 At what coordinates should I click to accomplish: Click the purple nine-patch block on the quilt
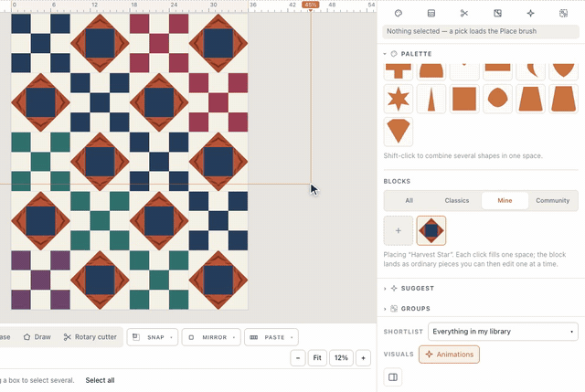[40, 281]
